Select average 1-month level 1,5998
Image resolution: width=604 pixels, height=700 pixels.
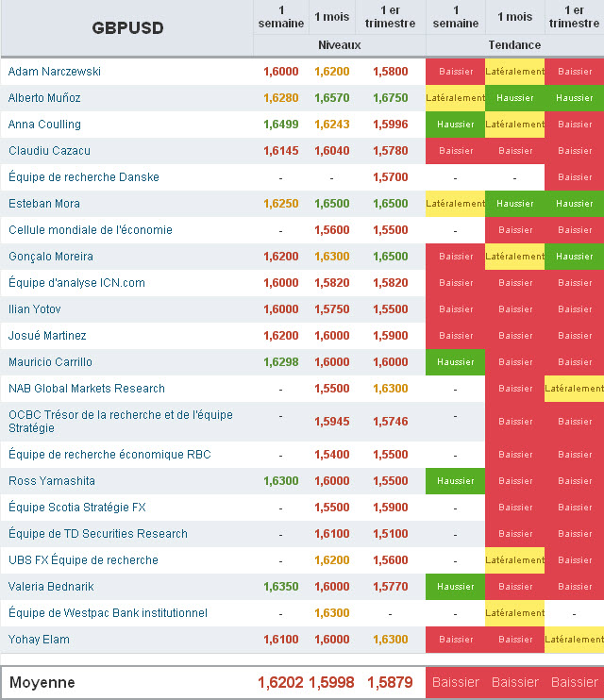(331, 682)
